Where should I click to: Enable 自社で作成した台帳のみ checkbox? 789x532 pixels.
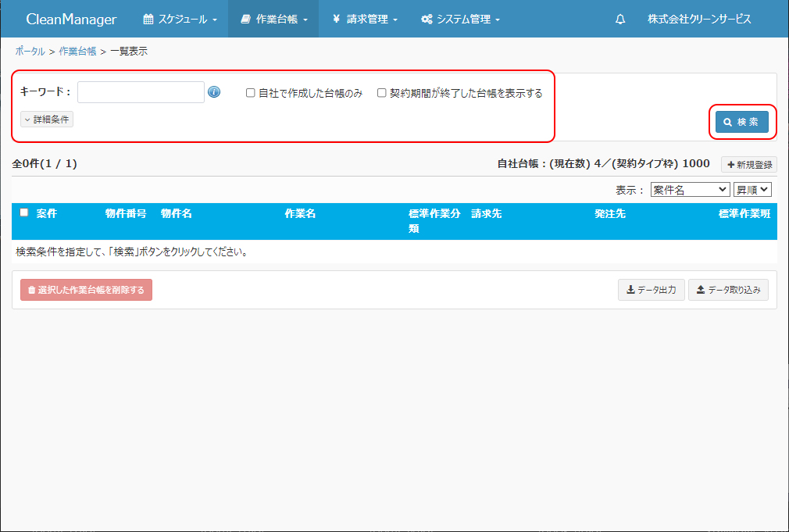click(x=251, y=93)
